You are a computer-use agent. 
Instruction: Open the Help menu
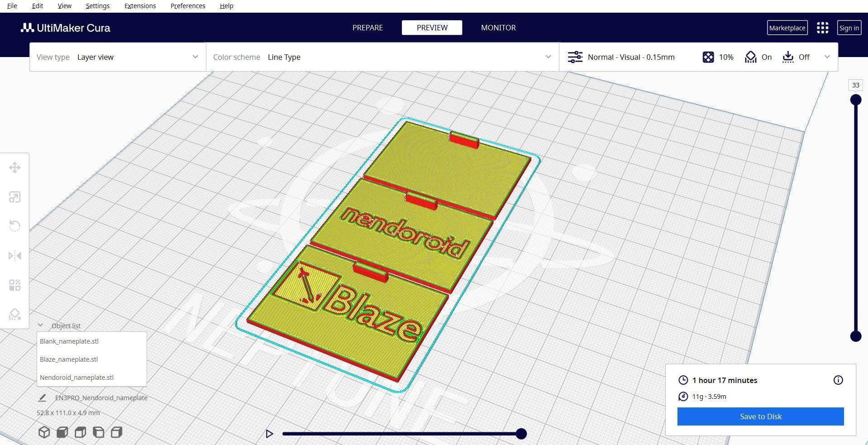click(x=226, y=6)
